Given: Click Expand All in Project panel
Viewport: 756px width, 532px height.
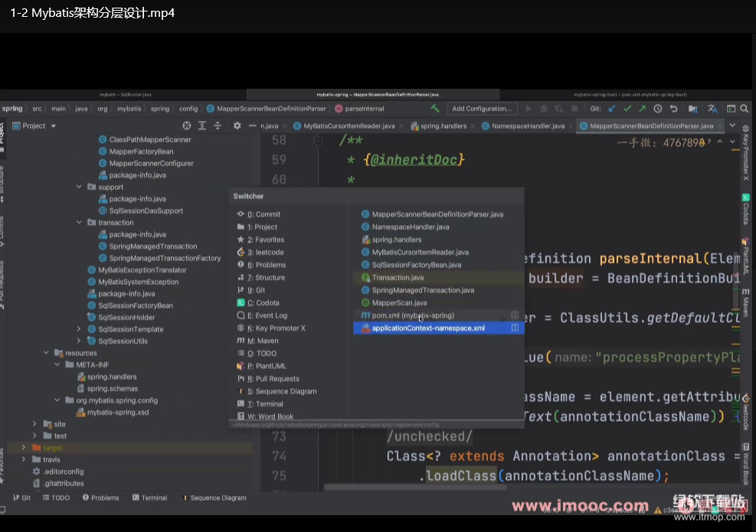Looking at the screenshot, I should pyautogui.click(x=202, y=126).
